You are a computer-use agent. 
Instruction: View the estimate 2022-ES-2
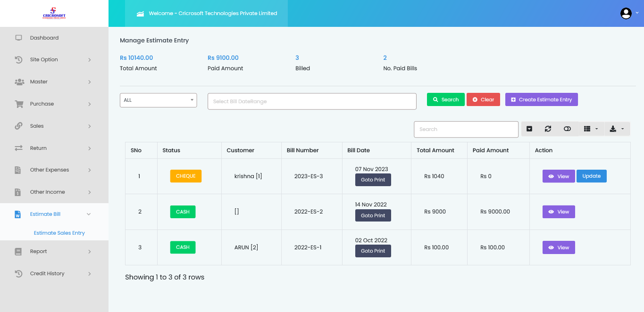(x=559, y=212)
